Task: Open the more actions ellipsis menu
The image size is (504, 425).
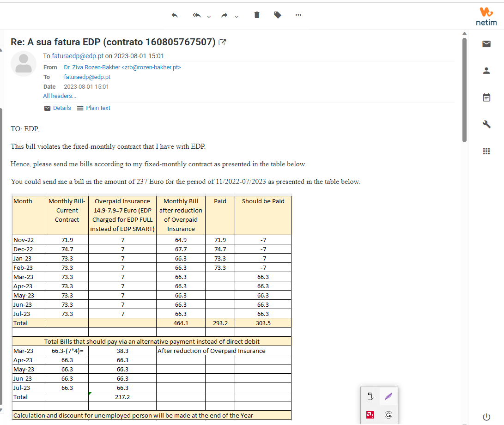Action: 298,15
